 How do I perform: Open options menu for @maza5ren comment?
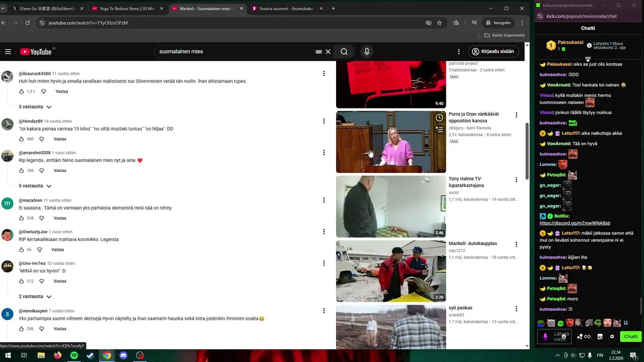(x=324, y=200)
